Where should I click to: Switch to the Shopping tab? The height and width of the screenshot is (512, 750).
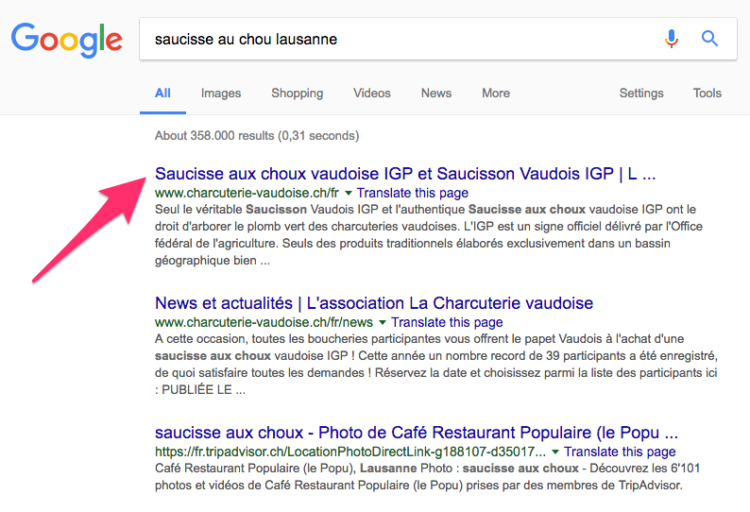297,93
